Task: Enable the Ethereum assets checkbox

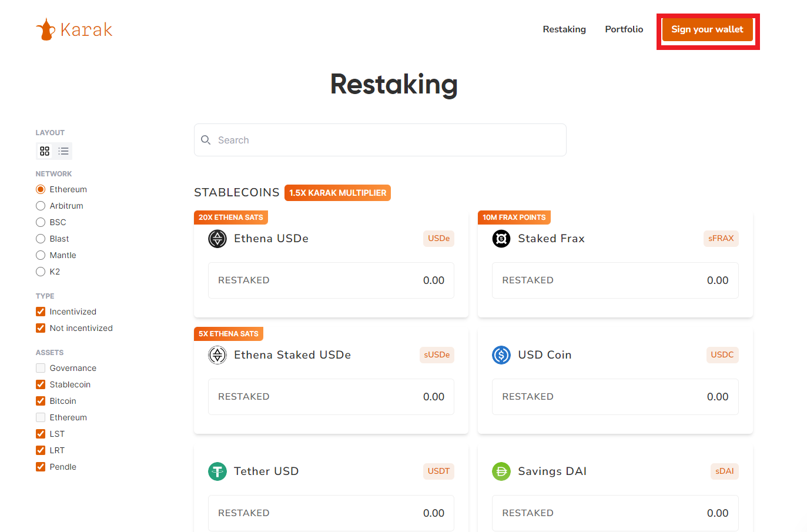Action: [x=41, y=417]
